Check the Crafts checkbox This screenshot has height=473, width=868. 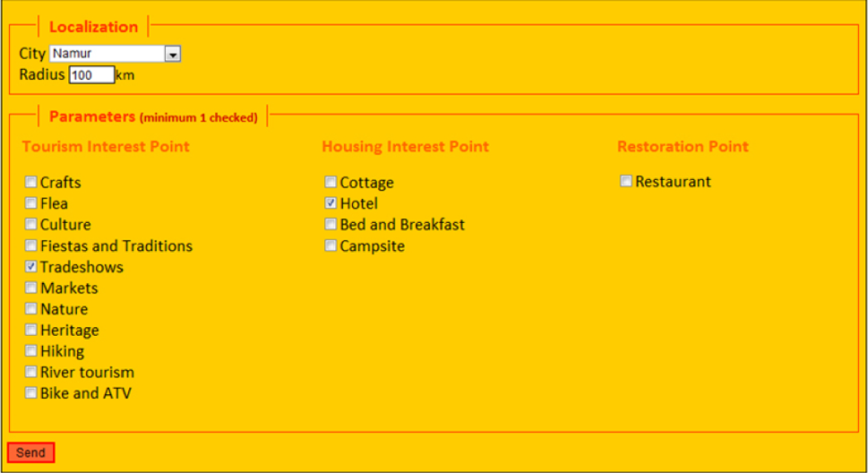(x=31, y=182)
